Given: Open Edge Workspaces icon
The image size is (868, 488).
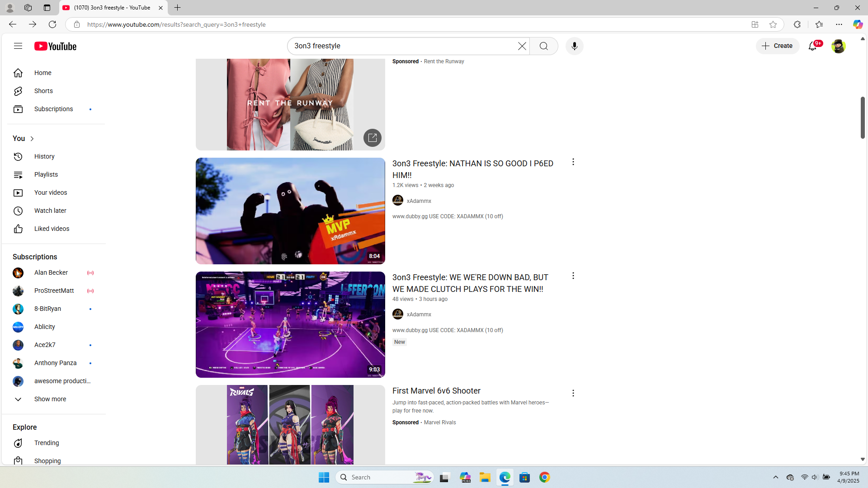Looking at the screenshot, I should pyautogui.click(x=28, y=8).
